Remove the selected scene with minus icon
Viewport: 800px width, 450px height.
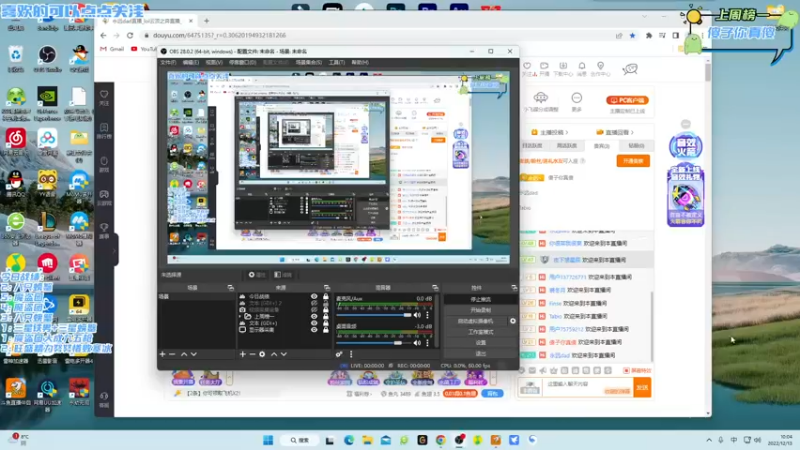pos(172,354)
